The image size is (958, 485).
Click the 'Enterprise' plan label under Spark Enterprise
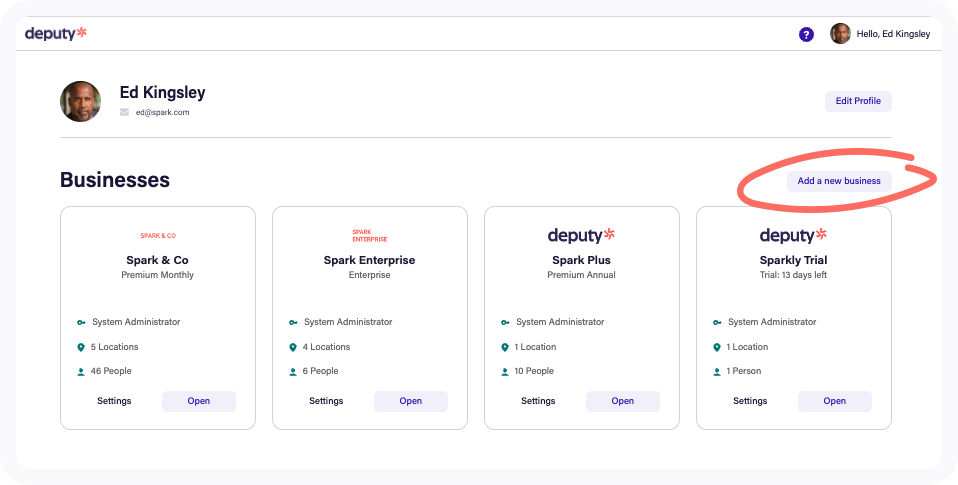[x=370, y=275]
